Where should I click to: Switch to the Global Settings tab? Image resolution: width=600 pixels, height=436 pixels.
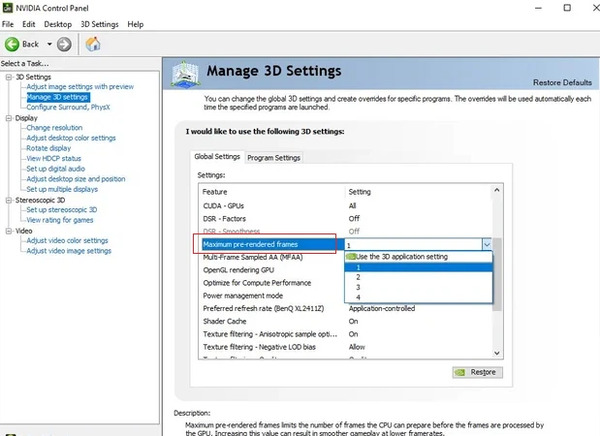click(217, 157)
